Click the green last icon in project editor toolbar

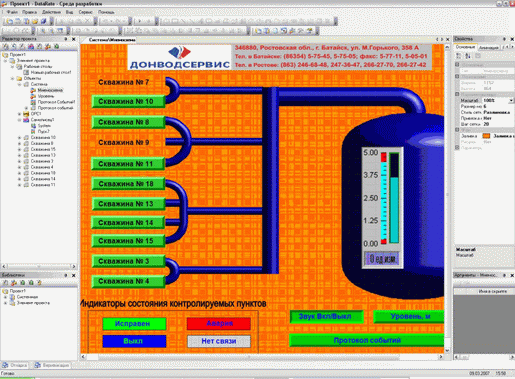click(57, 46)
